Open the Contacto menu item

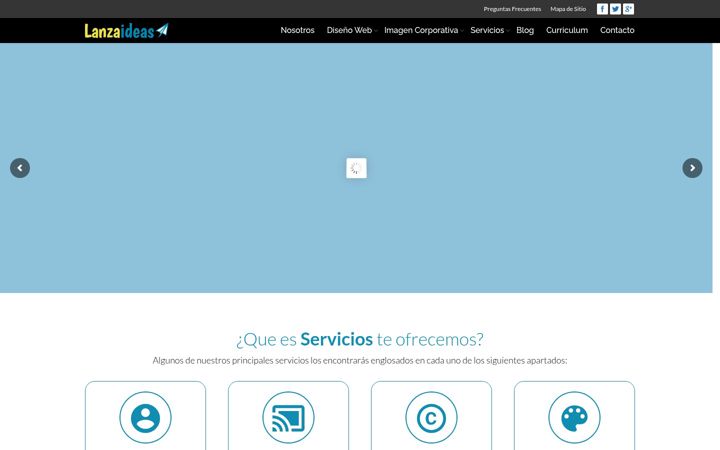coord(617,30)
